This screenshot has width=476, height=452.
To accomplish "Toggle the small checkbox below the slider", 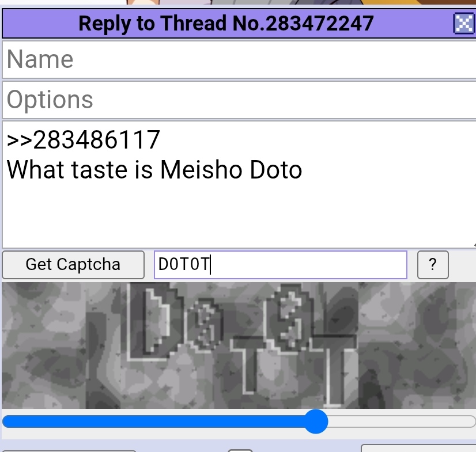I will click(x=240, y=450).
